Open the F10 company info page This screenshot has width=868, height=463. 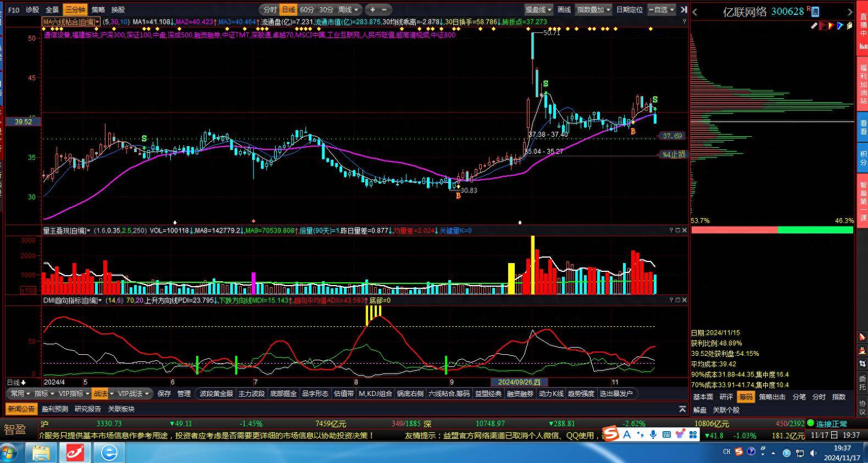(14, 10)
